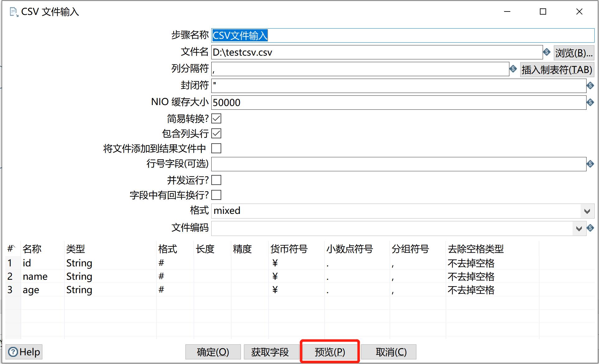This screenshot has height=364, width=599.
Task: Click variable icon next to 文件编码 field
Action: tap(590, 228)
